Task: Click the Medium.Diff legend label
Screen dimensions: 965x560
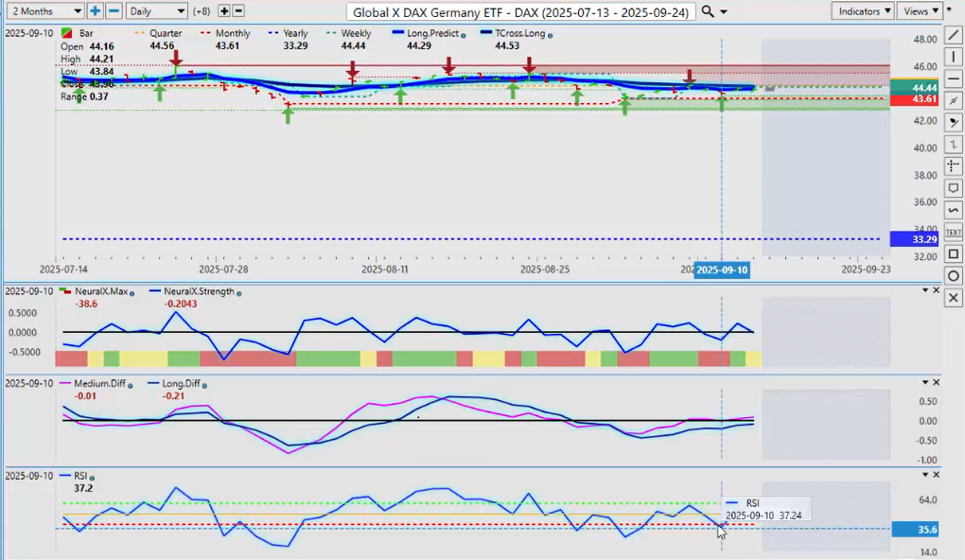Action: (x=99, y=383)
